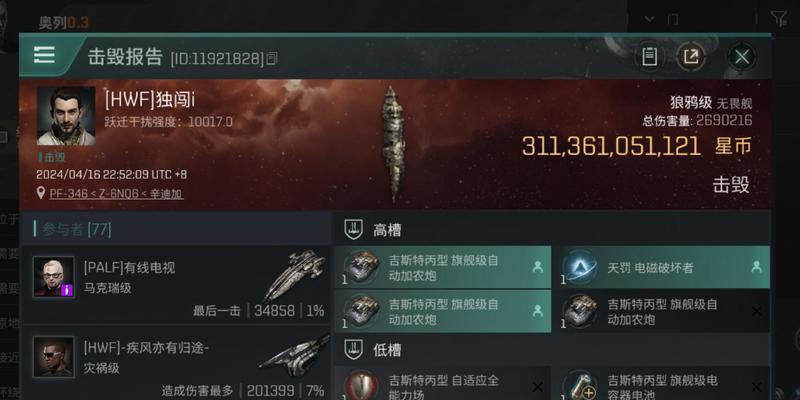Open the hamburger menu beside 击毁报告
The width and height of the screenshot is (800, 400).
[44, 55]
